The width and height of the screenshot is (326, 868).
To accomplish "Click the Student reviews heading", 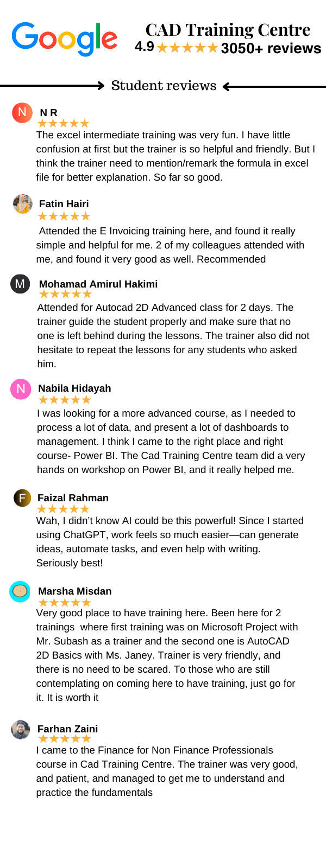I will 164,86.
